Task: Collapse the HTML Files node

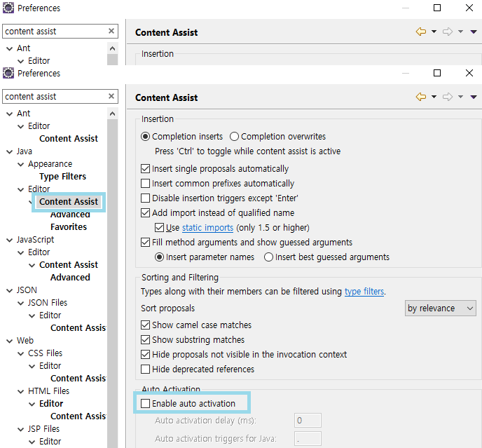Action: pos(20,391)
